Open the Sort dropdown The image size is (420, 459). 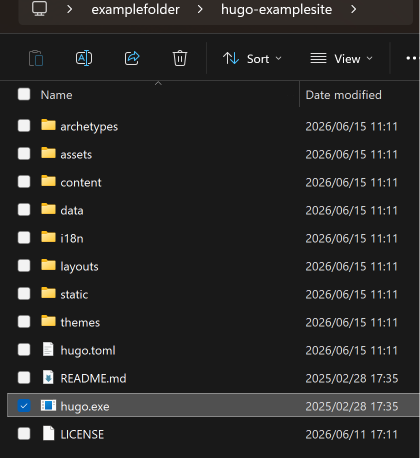coord(252,59)
